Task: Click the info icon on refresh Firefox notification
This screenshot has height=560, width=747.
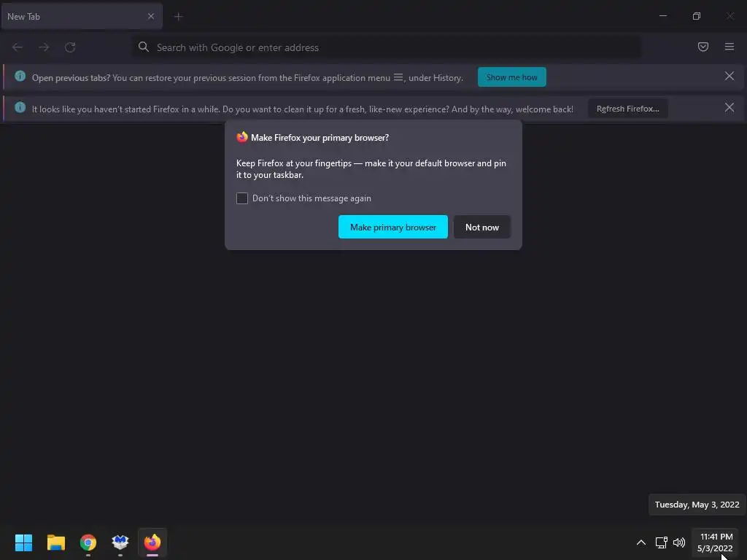Action: pyautogui.click(x=20, y=107)
